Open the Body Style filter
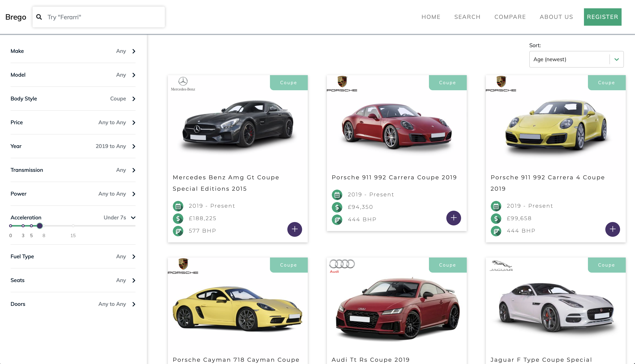 pyautogui.click(x=73, y=99)
